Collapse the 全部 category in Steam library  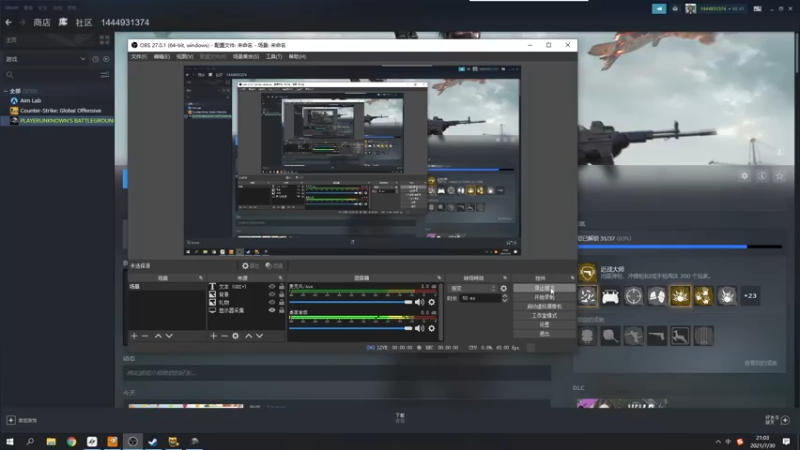pos(6,91)
